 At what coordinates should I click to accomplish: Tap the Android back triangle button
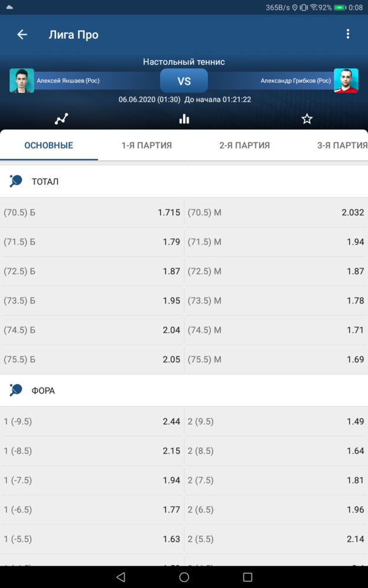pos(121,577)
